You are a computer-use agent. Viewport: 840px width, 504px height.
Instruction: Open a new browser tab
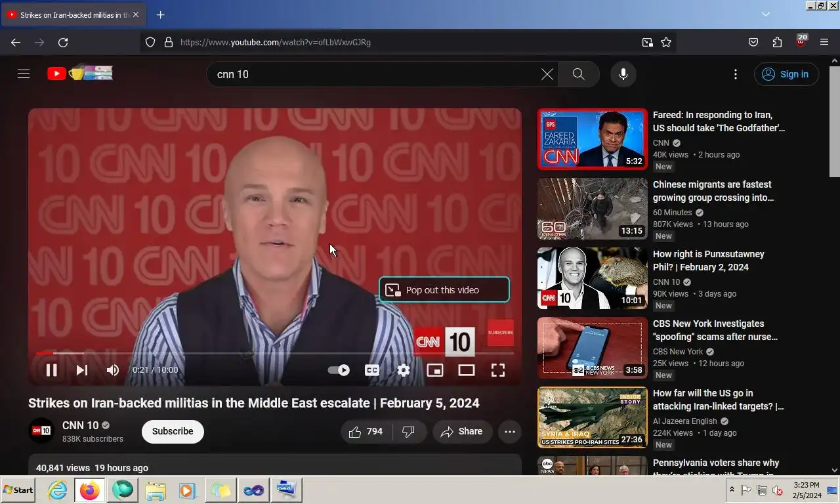point(160,14)
